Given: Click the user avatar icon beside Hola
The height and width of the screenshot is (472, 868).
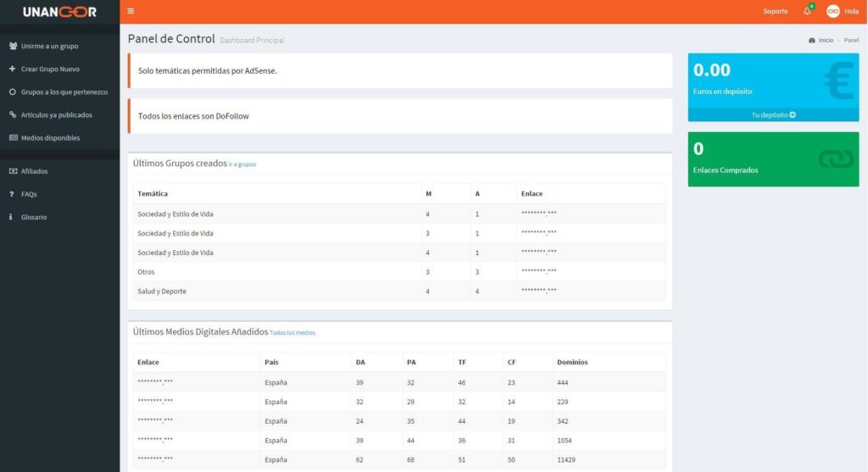Looking at the screenshot, I should click(832, 11).
